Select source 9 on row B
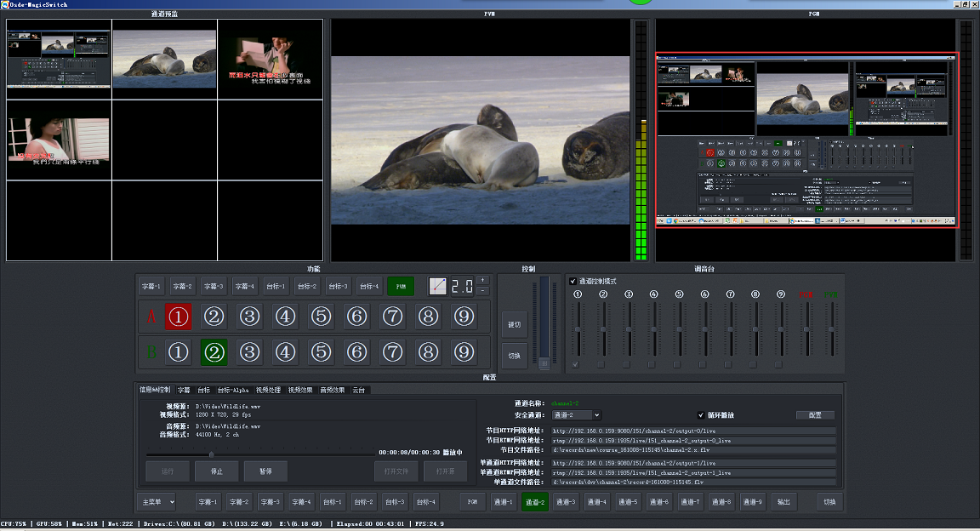Image resolution: width=980 pixels, height=531 pixels. tap(464, 352)
